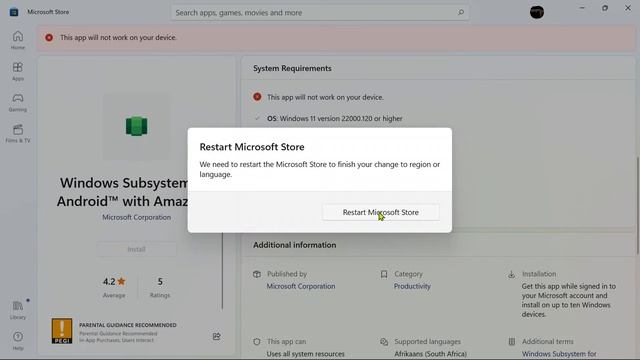Open the Microsoft Corporation link under the app title
This screenshot has height=360, width=640.
(x=136, y=217)
